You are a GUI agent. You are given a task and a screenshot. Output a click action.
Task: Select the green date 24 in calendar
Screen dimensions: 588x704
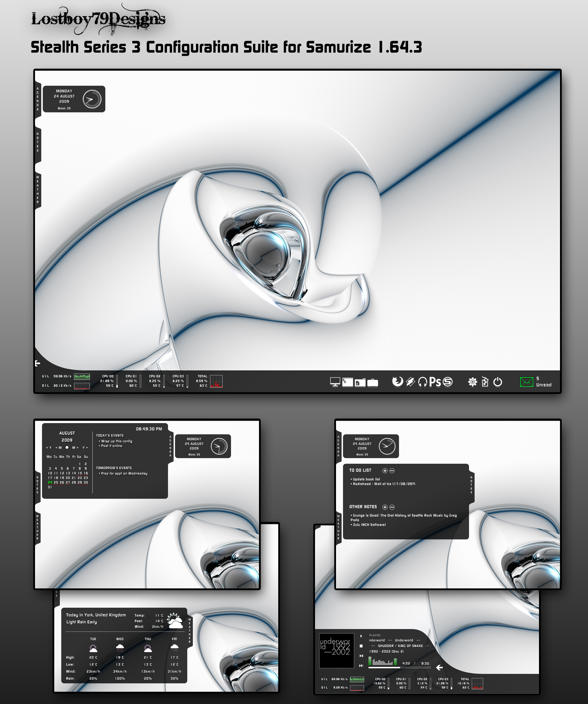click(x=50, y=482)
